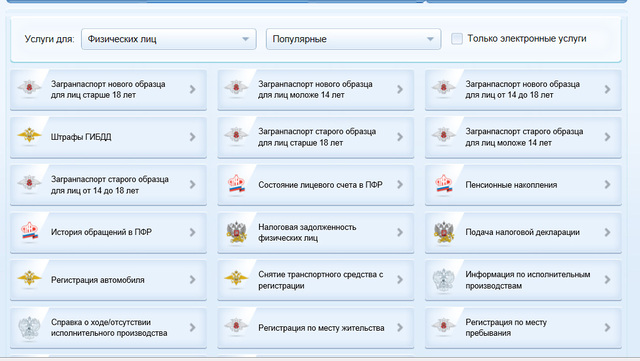The width and height of the screenshot is (640, 361).
Task: Open Снятие транспортного средства с регистрации
Action: pyautogui.click(x=316, y=280)
